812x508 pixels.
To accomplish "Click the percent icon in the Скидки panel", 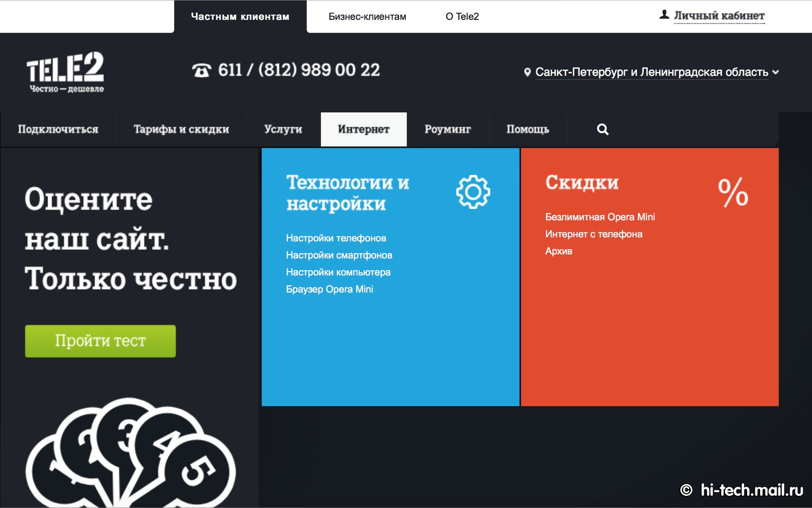I will 733,192.
